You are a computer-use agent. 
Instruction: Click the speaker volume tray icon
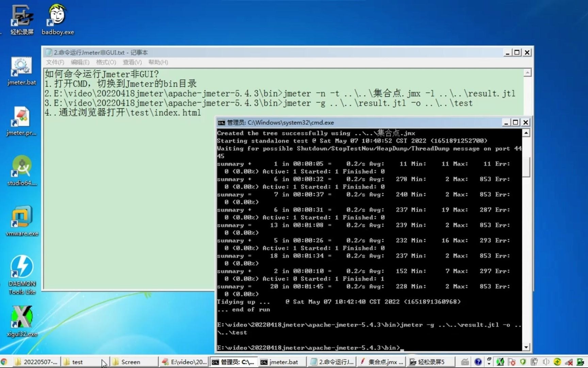tap(546, 362)
